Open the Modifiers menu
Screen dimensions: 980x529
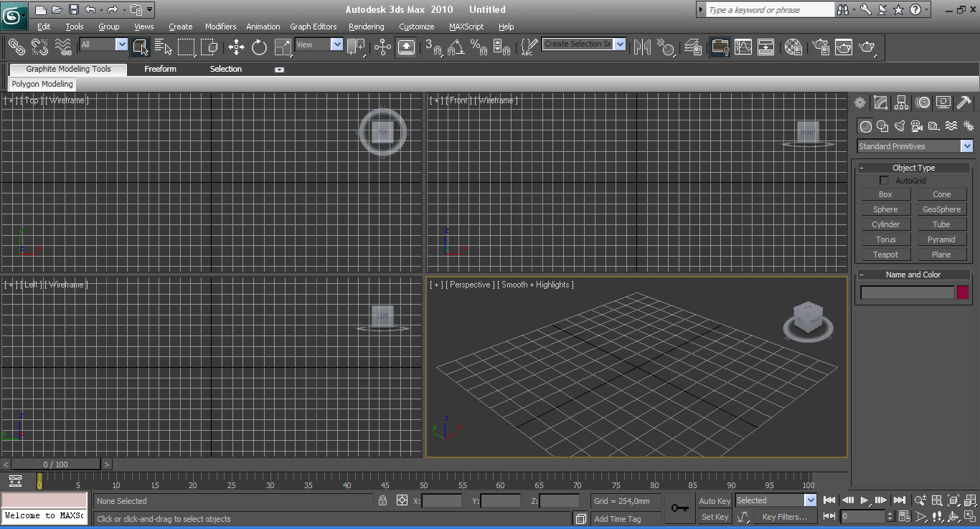coord(220,27)
